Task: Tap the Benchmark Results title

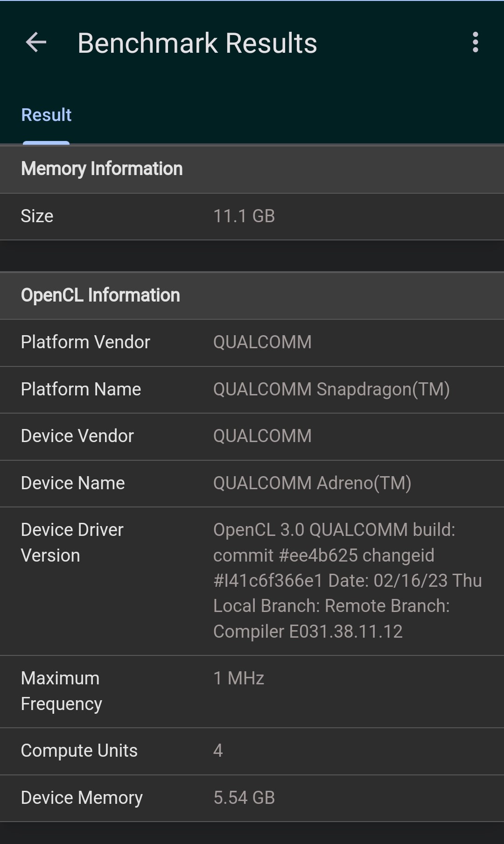Action: [197, 43]
